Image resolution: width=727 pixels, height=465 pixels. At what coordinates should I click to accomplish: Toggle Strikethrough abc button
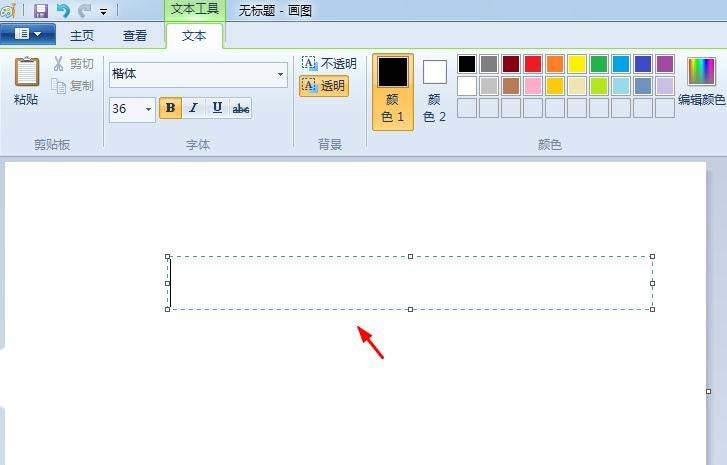point(241,108)
